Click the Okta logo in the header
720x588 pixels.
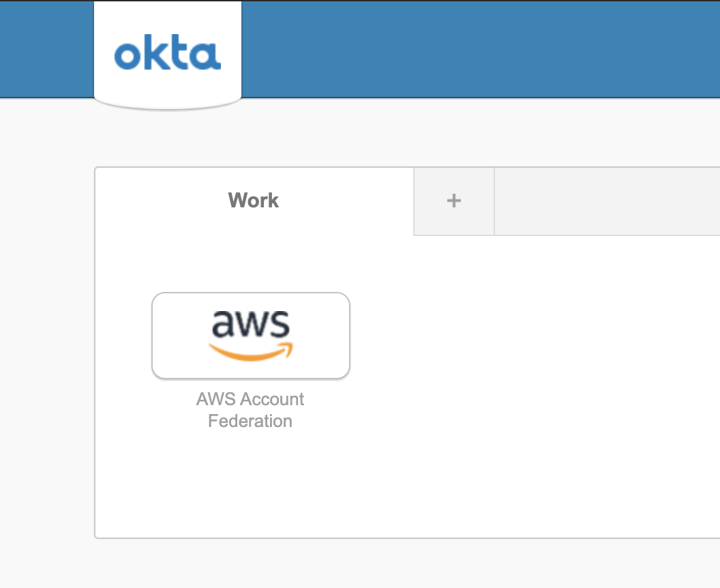(x=168, y=55)
